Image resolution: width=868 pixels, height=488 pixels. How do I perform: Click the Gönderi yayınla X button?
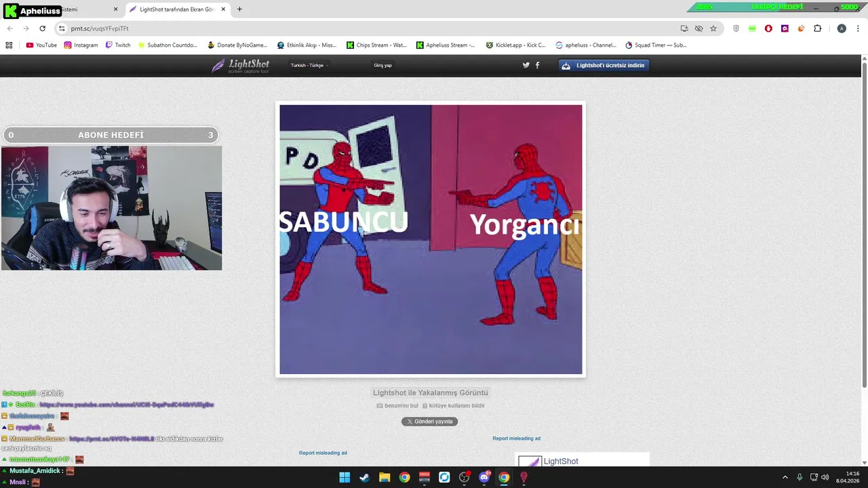coord(429,422)
